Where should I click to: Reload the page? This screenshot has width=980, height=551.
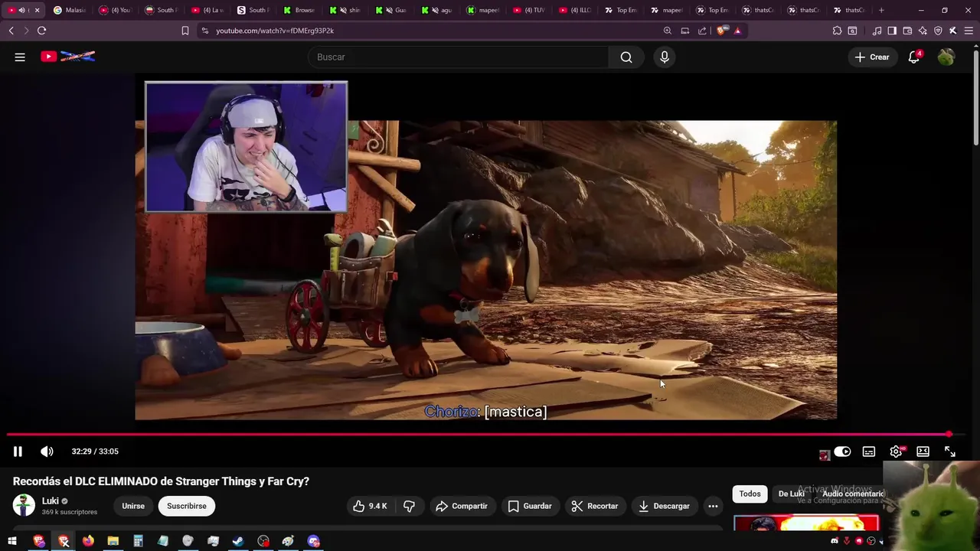click(x=41, y=31)
